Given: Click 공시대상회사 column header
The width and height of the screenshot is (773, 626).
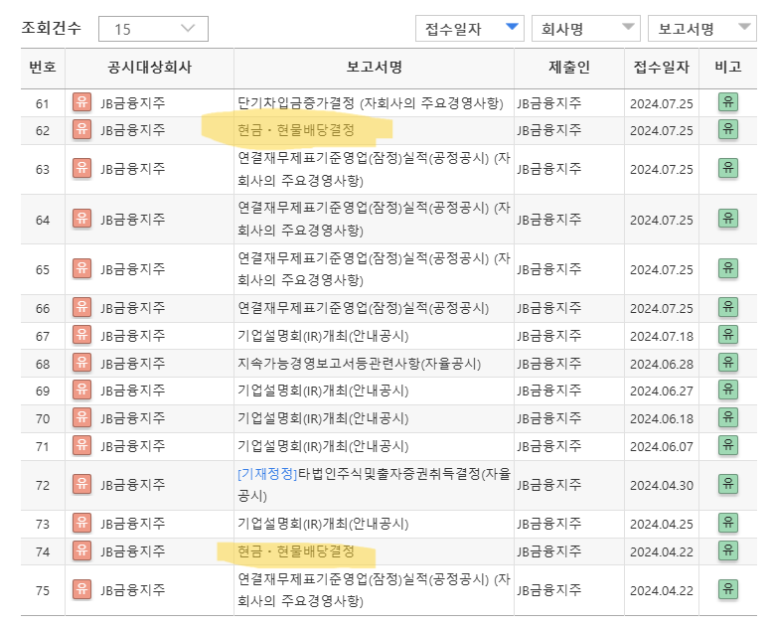Looking at the screenshot, I should (149, 67).
